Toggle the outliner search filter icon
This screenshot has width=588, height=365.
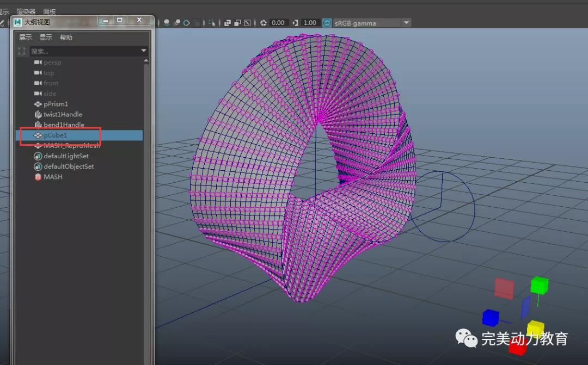click(22, 51)
